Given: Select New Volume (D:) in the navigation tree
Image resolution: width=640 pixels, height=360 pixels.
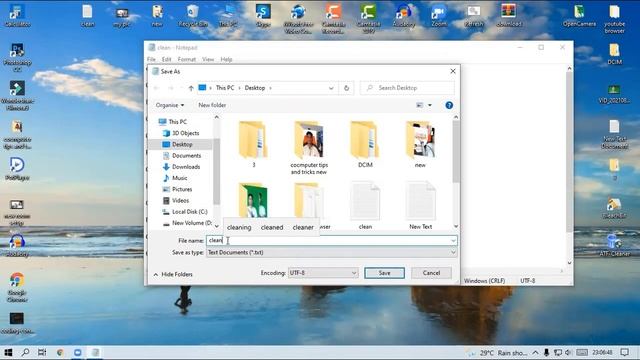Looking at the screenshot, I should (x=191, y=223).
